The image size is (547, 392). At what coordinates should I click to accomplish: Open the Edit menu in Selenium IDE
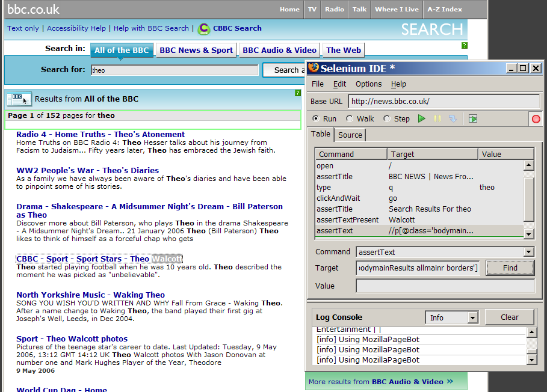[339, 84]
